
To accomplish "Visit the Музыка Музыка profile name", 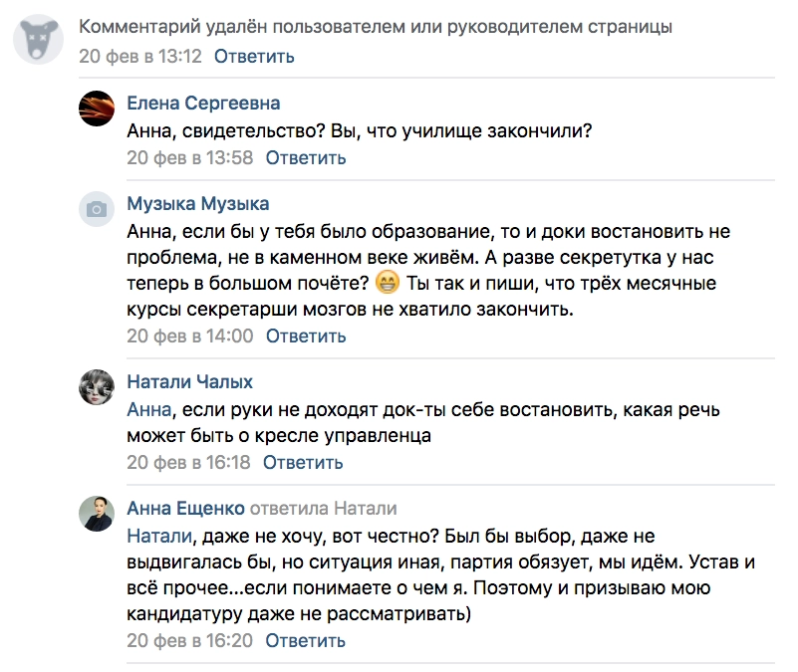I will coord(198,204).
